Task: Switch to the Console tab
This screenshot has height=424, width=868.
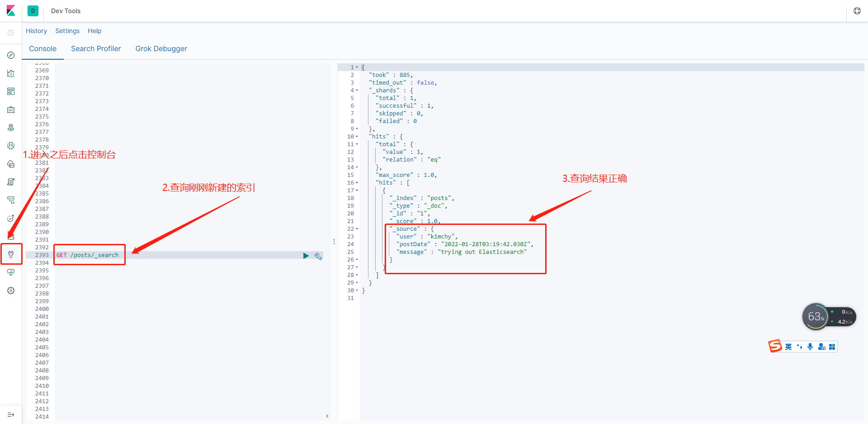Action: (x=43, y=48)
